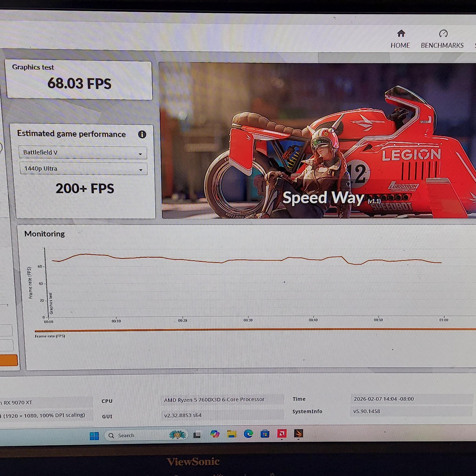Click the Estimated game performance info icon
The image size is (476, 476).
(142, 134)
